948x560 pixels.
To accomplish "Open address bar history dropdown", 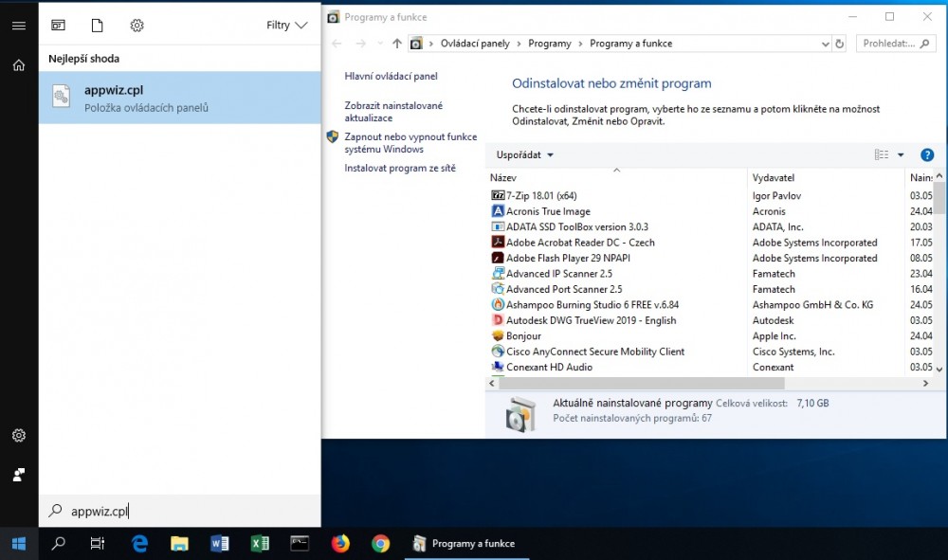I will pyautogui.click(x=825, y=44).
